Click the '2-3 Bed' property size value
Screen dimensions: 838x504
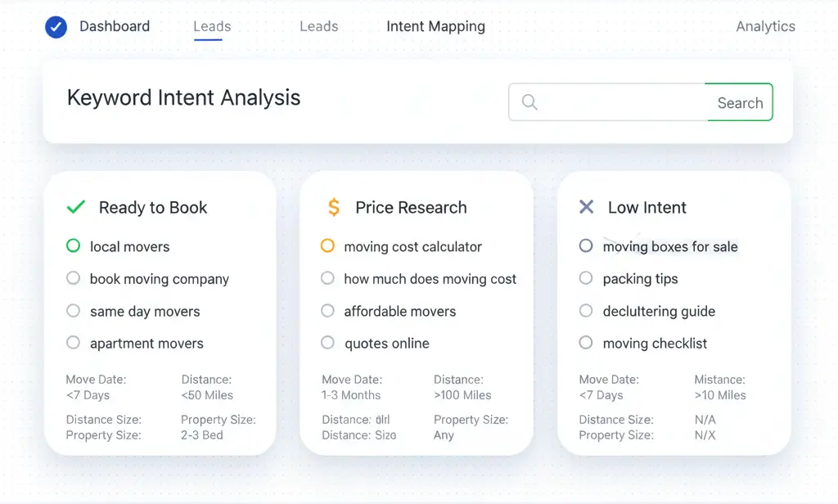pos(201,435)
